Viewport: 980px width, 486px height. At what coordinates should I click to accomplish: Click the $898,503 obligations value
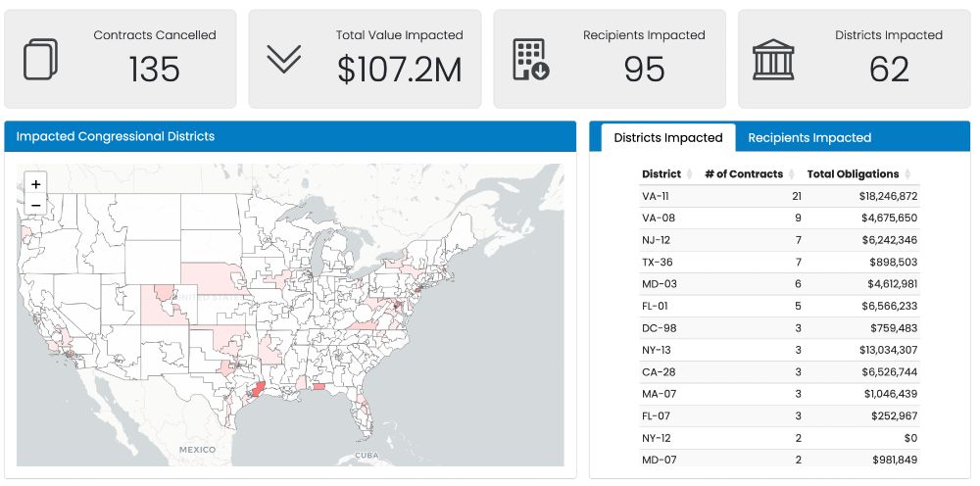894,263
